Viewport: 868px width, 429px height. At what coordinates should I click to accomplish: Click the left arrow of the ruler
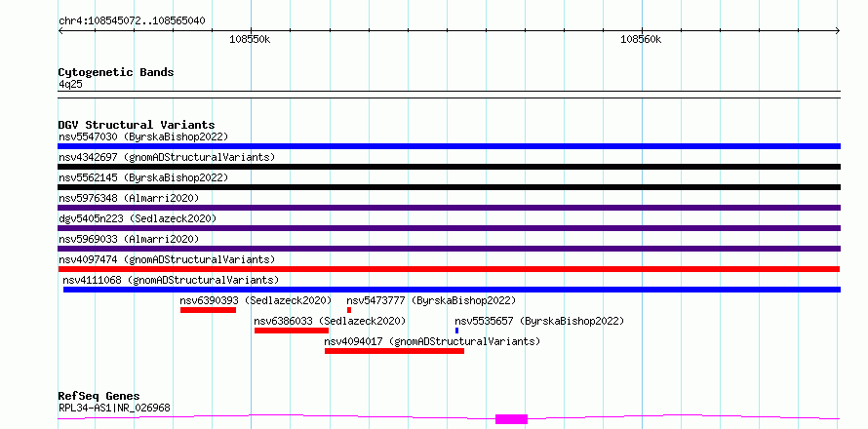point(60,30)
